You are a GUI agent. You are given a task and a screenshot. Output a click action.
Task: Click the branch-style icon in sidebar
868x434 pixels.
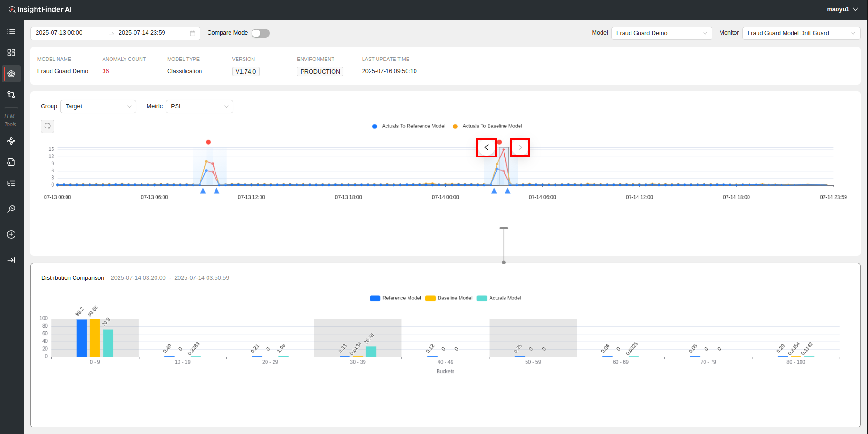pyautogui.click(x=11, y=95)
